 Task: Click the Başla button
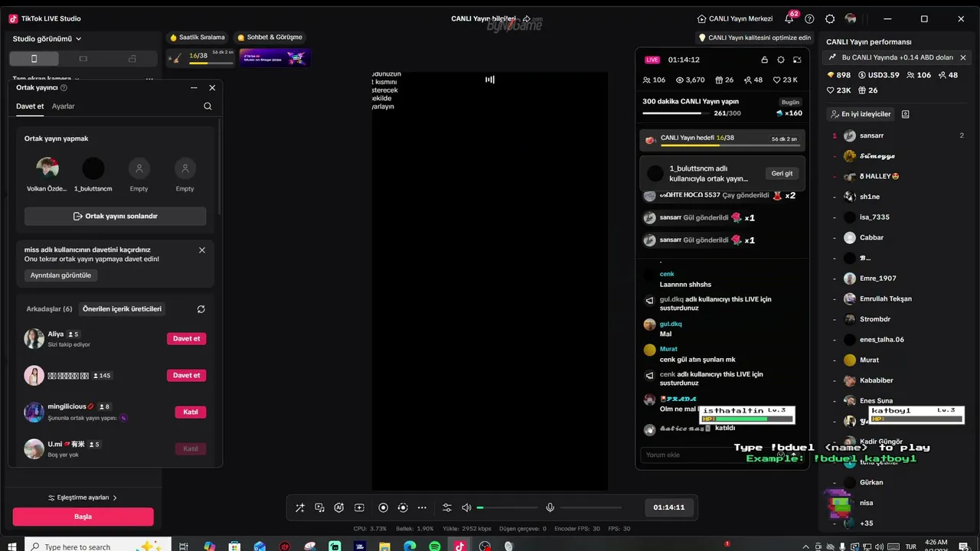pyautogui.click(x=83, y=517)
